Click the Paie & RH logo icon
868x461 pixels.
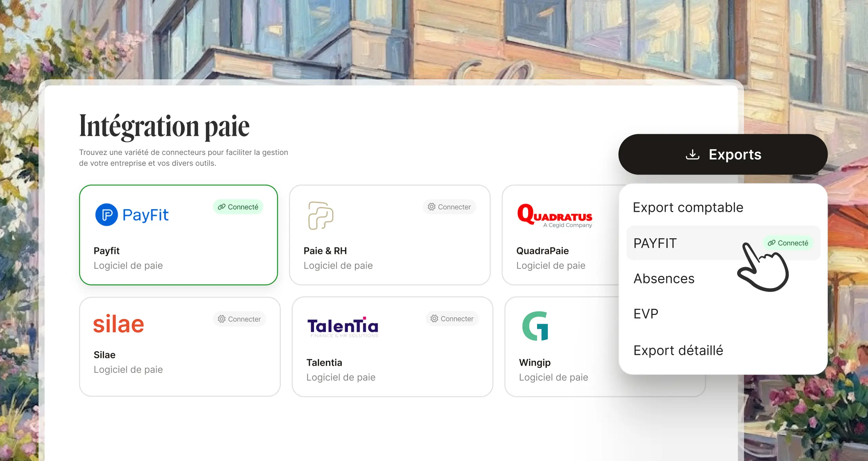[x=320, y=216]
